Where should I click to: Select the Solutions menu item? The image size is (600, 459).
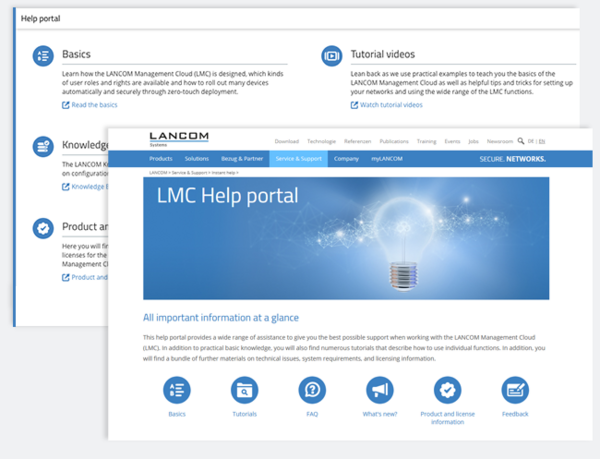click(x=197, y=159)
